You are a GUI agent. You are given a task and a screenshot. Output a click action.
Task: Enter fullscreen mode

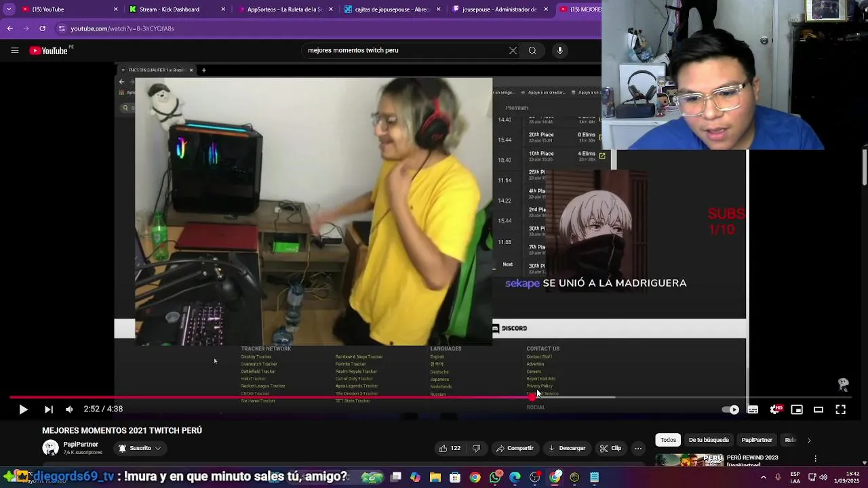[x=840, y=409]
